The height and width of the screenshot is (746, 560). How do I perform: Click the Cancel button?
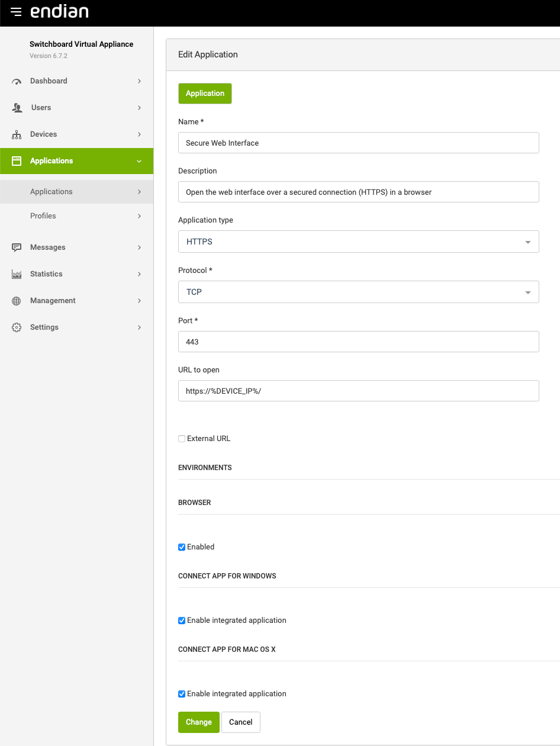(240, 722)
